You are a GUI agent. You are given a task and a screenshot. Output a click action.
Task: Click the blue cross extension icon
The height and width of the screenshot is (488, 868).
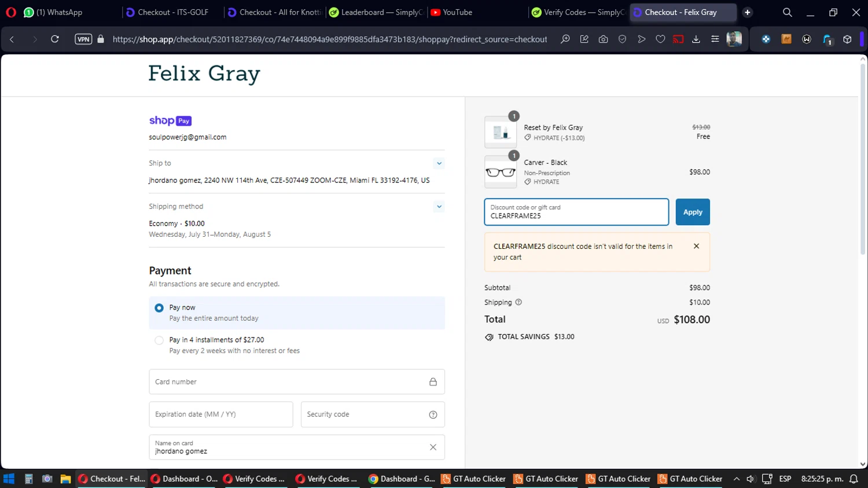click(766, 39)
